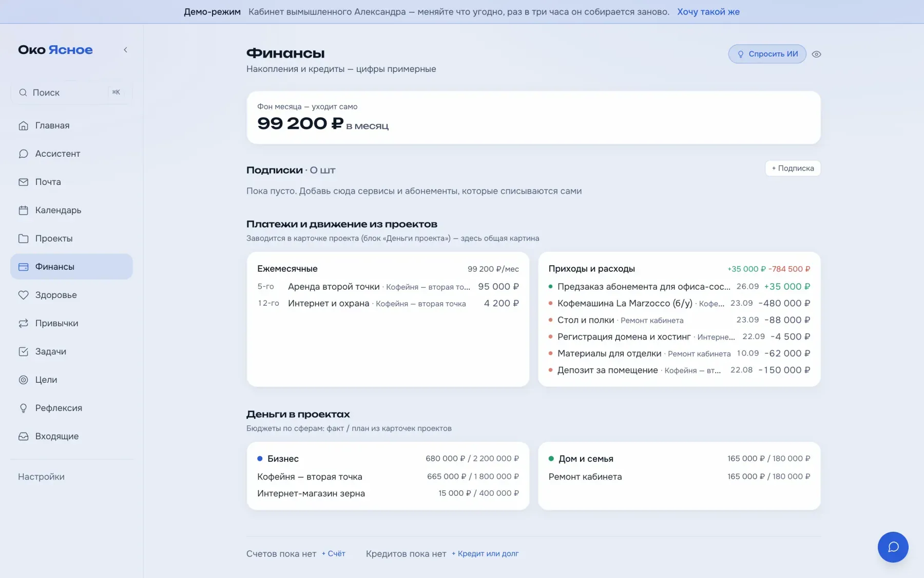Click the Финансы card icon

click(x=23, y=267)
